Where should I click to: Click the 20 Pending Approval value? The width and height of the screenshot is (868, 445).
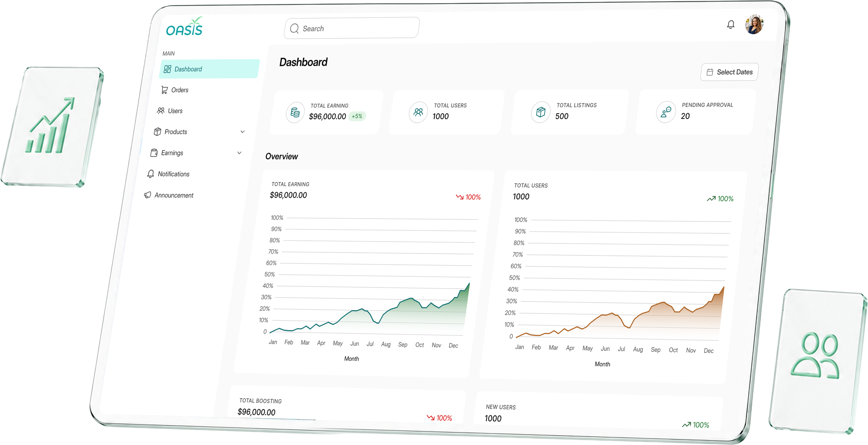click(x=685, y=116)
